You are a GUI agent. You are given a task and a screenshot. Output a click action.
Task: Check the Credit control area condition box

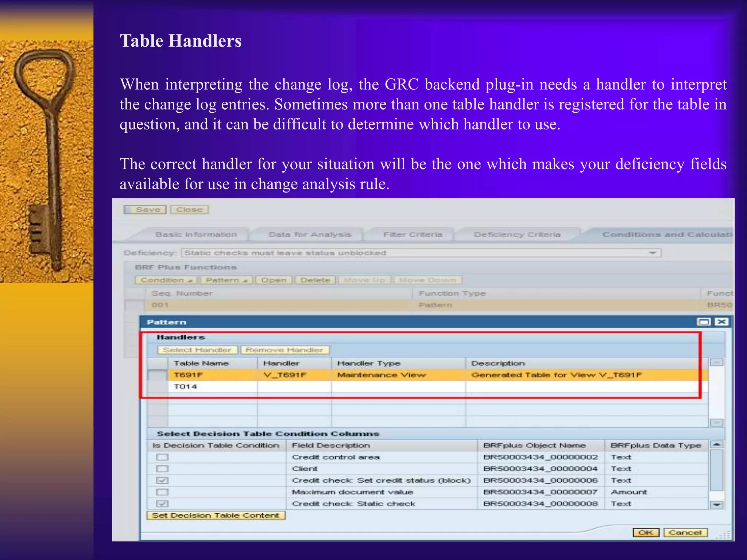point(162,457)
